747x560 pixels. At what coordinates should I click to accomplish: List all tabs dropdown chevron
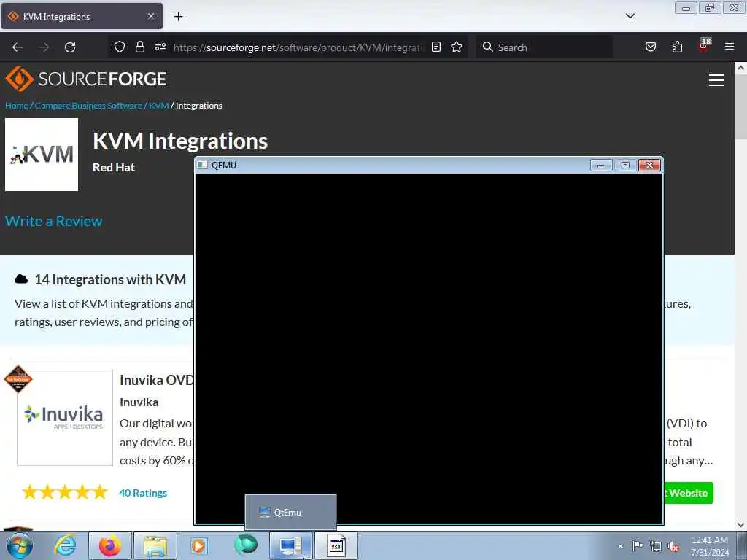[x=630, y=16]
